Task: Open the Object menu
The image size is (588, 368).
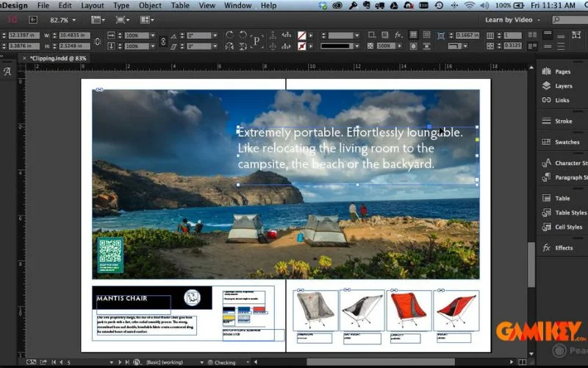Action: [150, 5]
